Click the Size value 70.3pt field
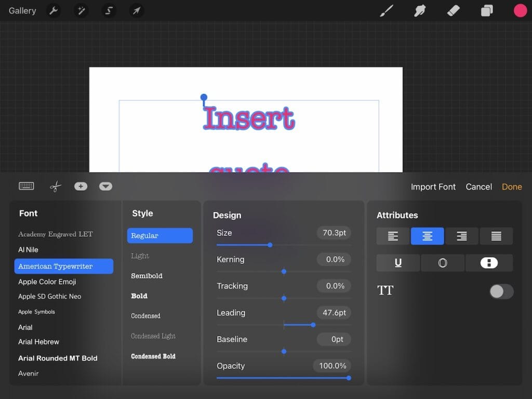Image resolution: width=532 pixels, height=399 pixels. point(334,233)
